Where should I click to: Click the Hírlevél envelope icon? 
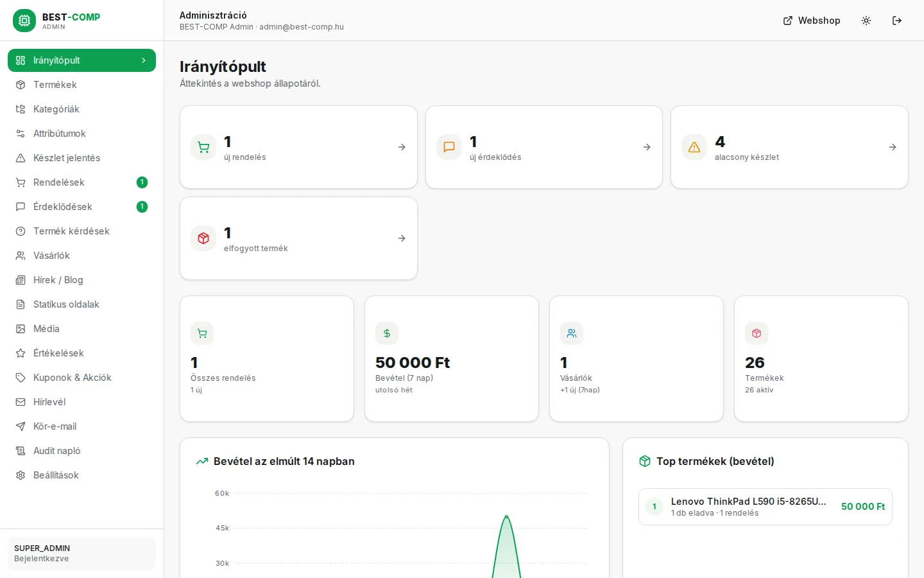point(21,402)
